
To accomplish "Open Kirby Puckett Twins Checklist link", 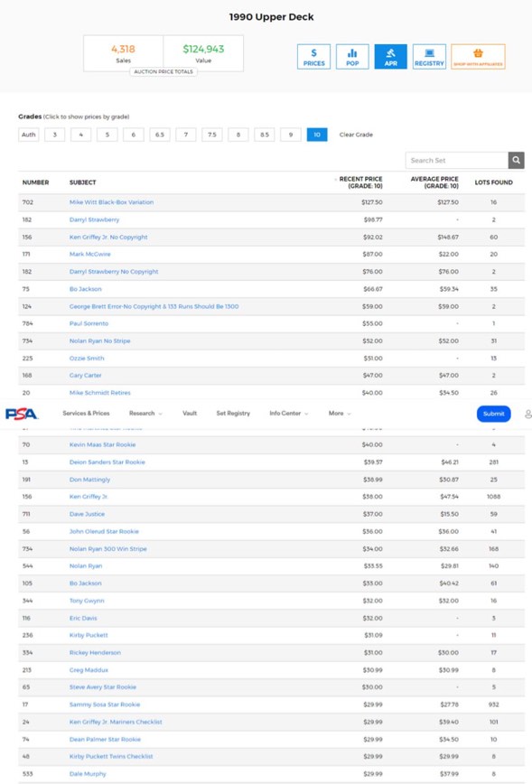I will click(111, 757).
